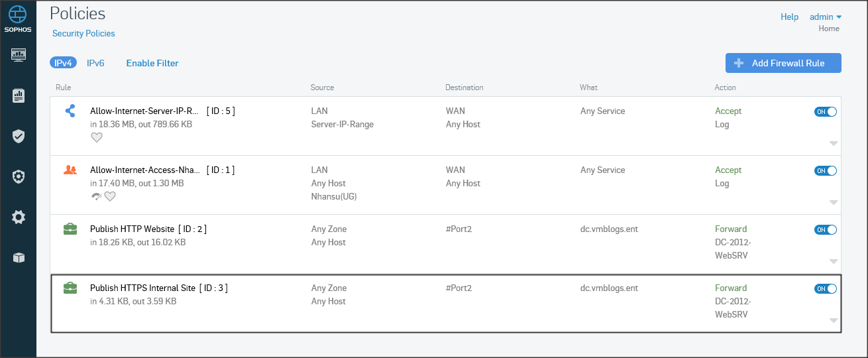The width and height of the screenshot is (868, 358).
Task: Open the reports sidebar icon
Action: (x=19, y=95)
